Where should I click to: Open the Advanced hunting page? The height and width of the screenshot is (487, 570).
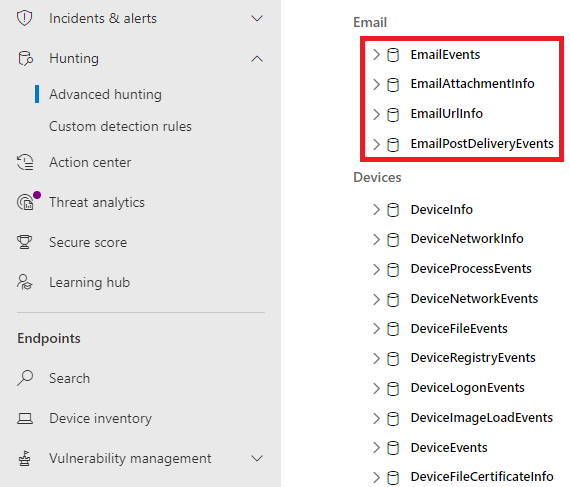(105, 94)
